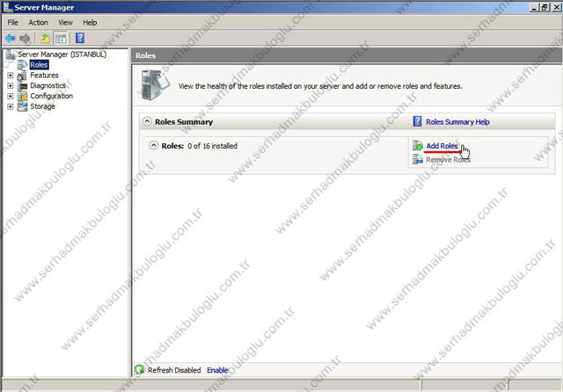Click the Features node icon
563x392 pixels.
pos(22,76)
